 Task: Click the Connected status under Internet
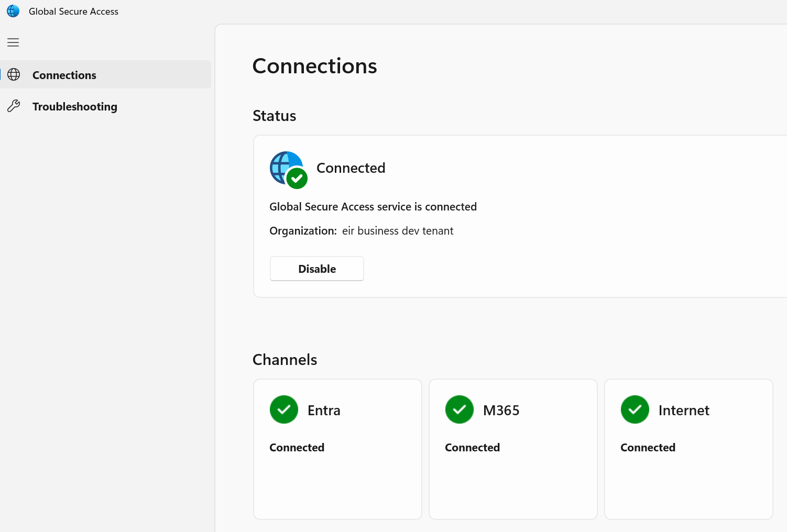point(648,448)
